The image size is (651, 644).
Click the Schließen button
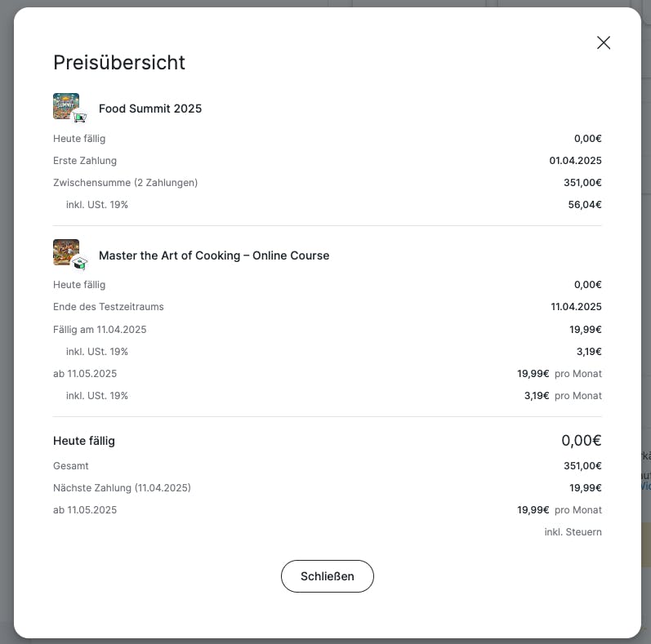coord(327,576)
